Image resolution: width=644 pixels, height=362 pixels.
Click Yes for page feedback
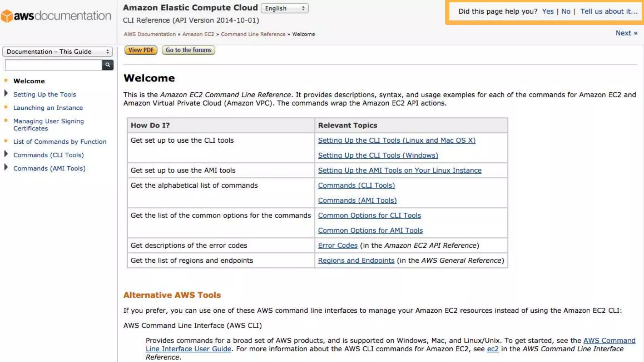[x=547, y=12]
